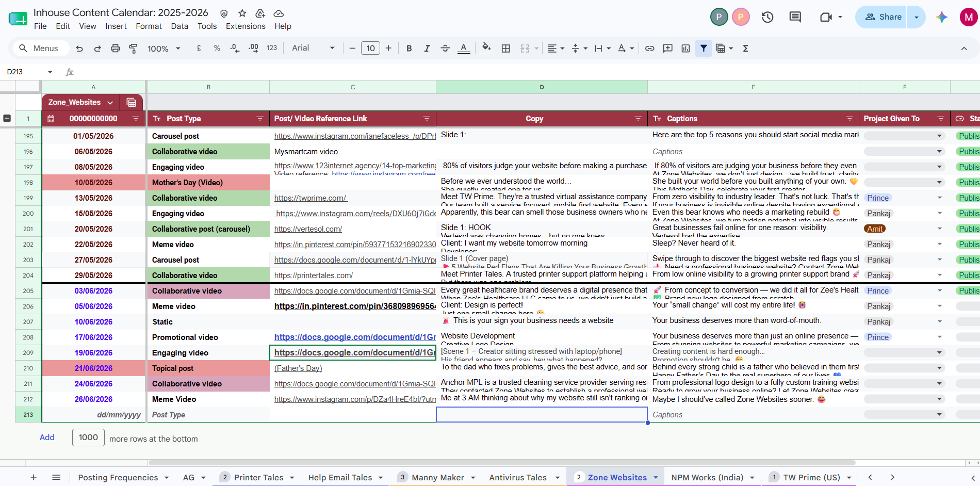
Task: Open the Share options dropdown arrow
Action: (917, 17)
